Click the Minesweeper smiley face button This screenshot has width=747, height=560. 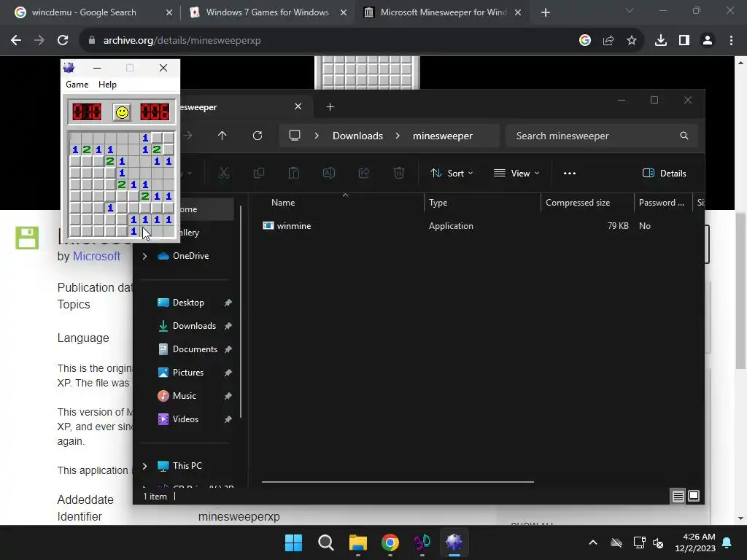[x=122, y=112]
